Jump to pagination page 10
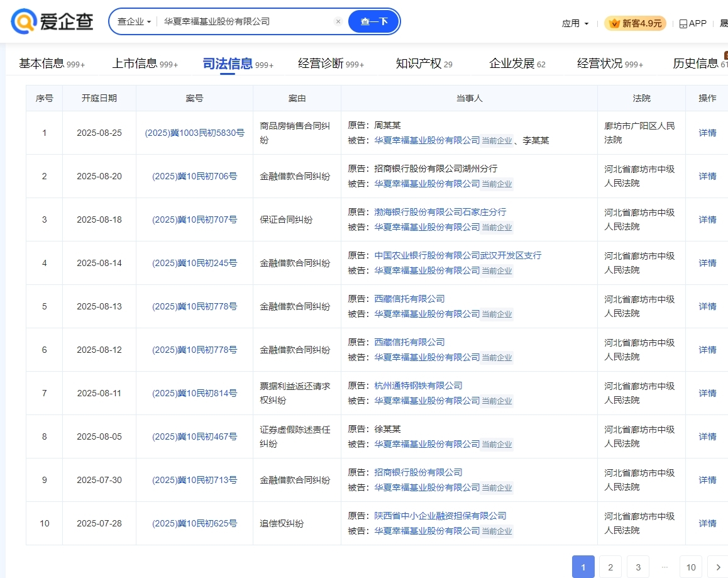This screenshot has height=578, width=728. [691, 567]
